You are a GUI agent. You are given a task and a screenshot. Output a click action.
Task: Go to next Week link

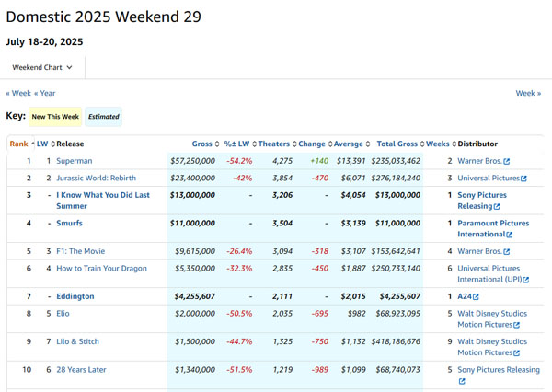[x=528, y=93]
